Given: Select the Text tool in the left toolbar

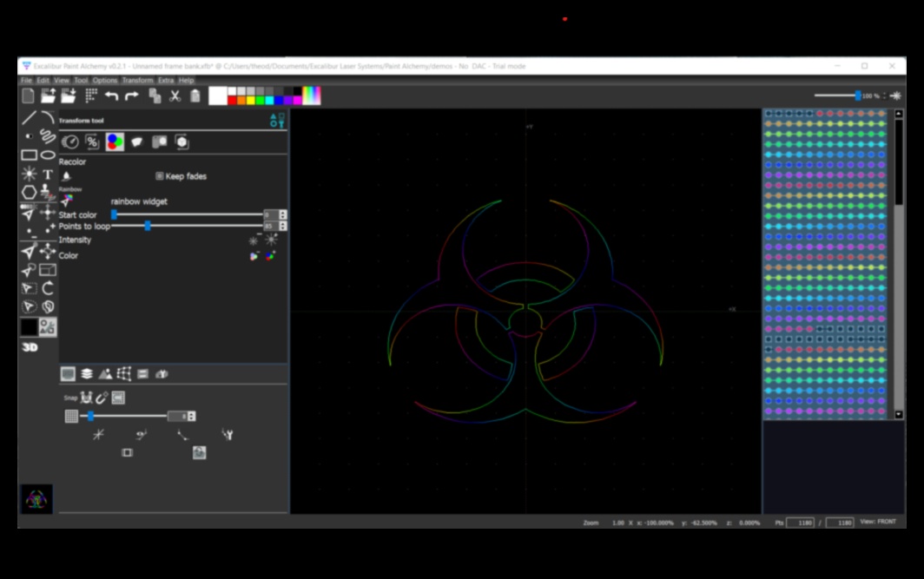Looking at the screenshot, I should (46, 174).
